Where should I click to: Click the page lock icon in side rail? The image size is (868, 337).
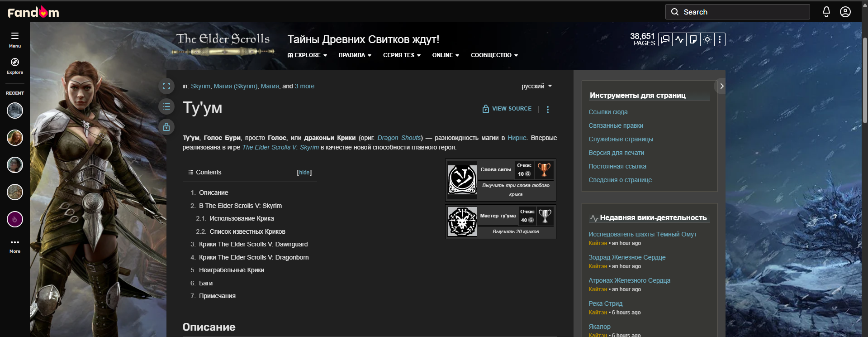(166, 127)
